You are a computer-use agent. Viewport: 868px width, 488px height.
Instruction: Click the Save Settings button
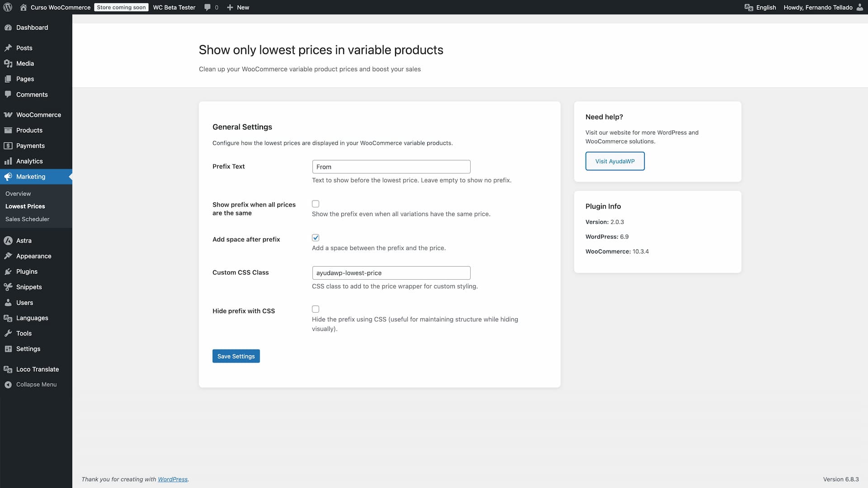pos(236,356)
